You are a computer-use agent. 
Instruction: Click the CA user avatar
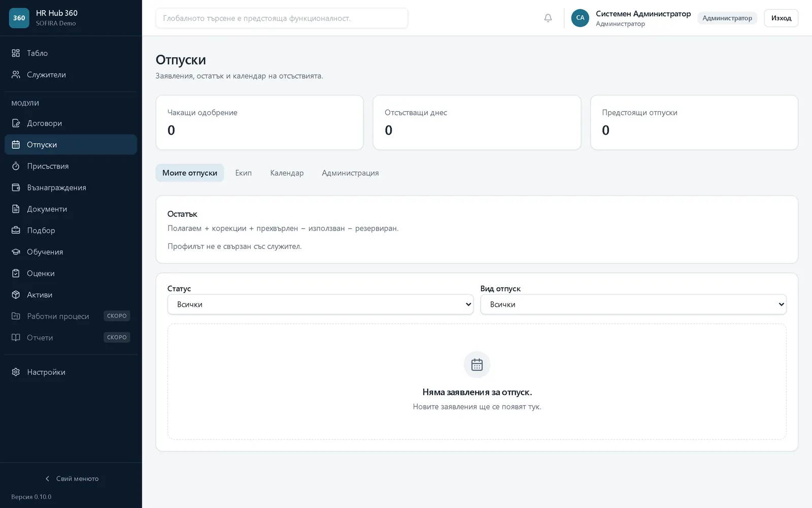pyautogui.click(x=580, y=18)
